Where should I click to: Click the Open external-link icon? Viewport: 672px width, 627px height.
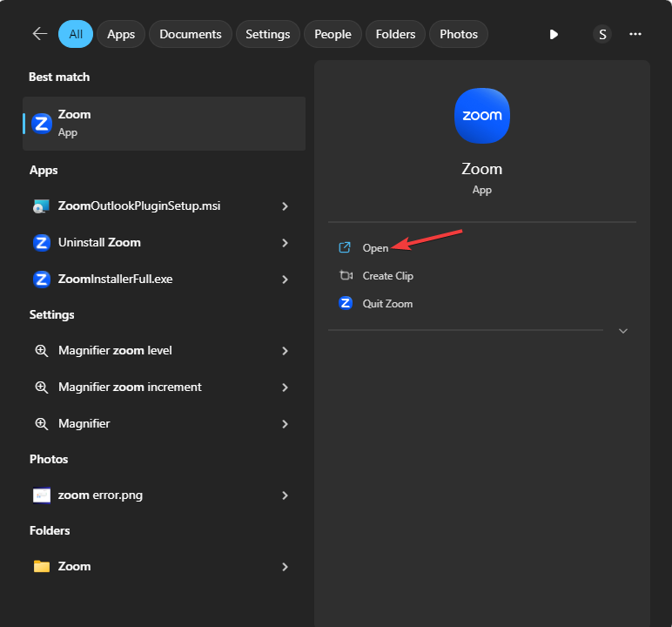coord(345,247)
